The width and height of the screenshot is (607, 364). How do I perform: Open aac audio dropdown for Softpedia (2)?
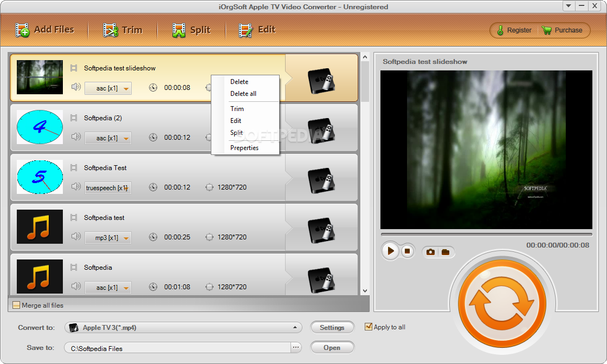point(108,138)
